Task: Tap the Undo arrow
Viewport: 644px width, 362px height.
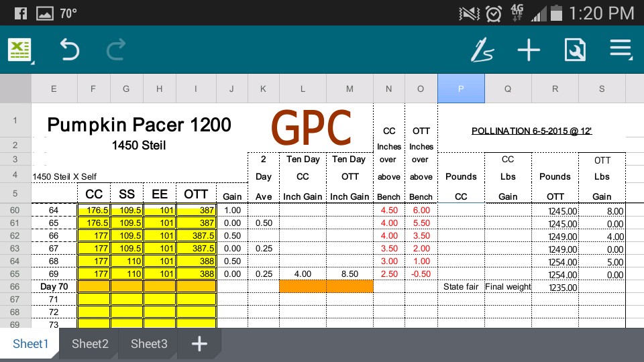Action: coord(69,50)
